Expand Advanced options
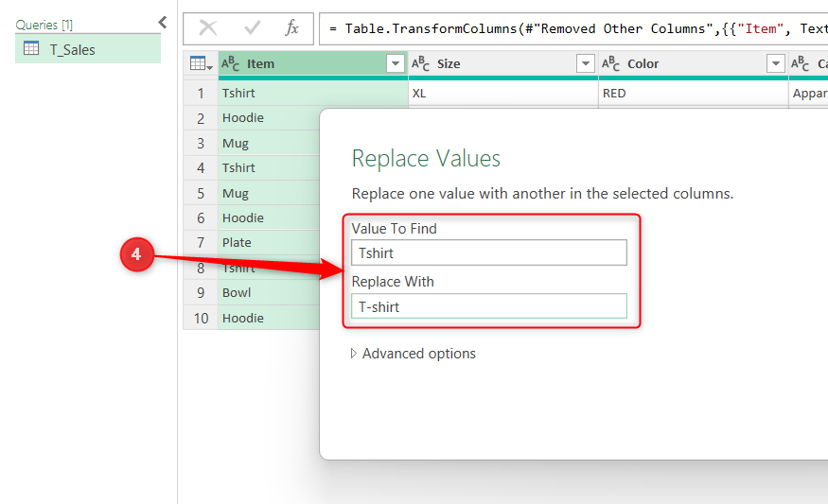The height and width of the screenshot is (504, 828). (414, 354)
